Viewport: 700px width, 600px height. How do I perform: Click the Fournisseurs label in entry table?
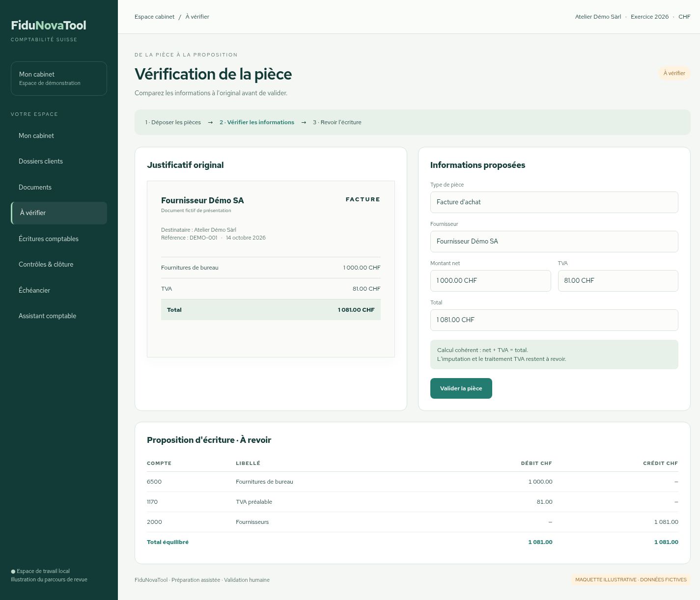click(x=252, y=522)
